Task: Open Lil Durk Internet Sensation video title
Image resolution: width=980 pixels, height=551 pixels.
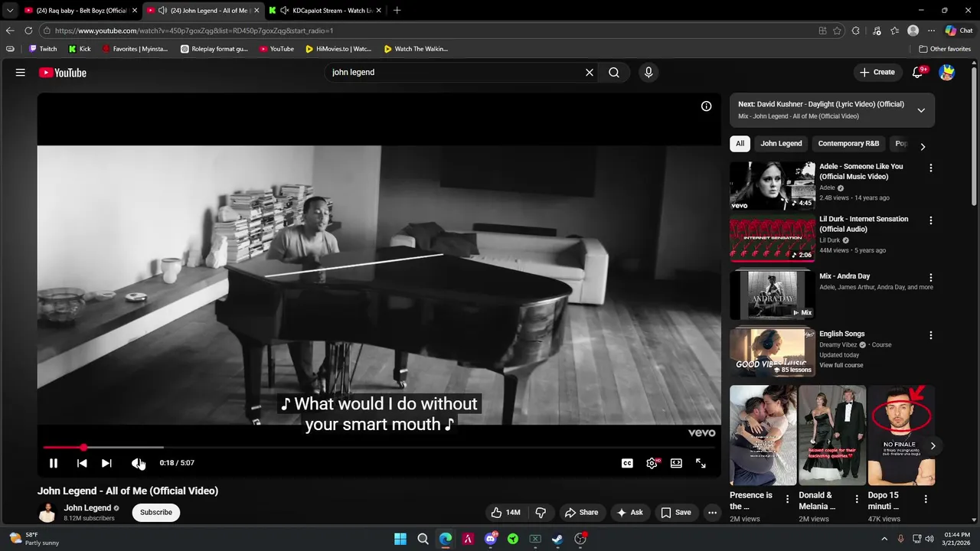Action: click(864, 224)
